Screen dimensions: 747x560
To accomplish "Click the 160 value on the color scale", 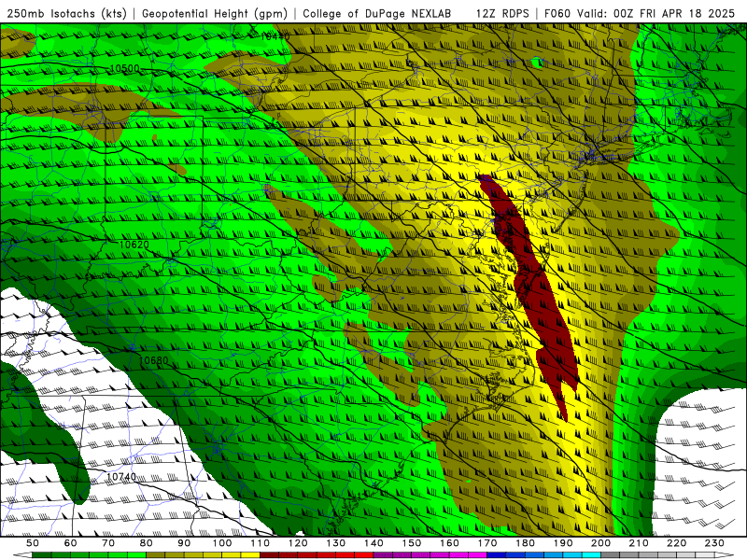I will (450, 543).
